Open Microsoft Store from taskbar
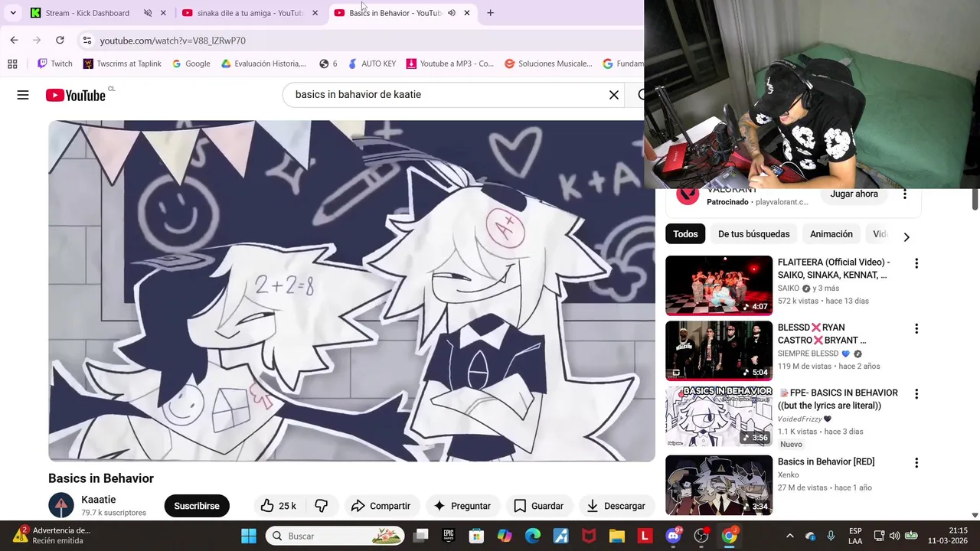 pyautogui.click(x=476, y=536)
